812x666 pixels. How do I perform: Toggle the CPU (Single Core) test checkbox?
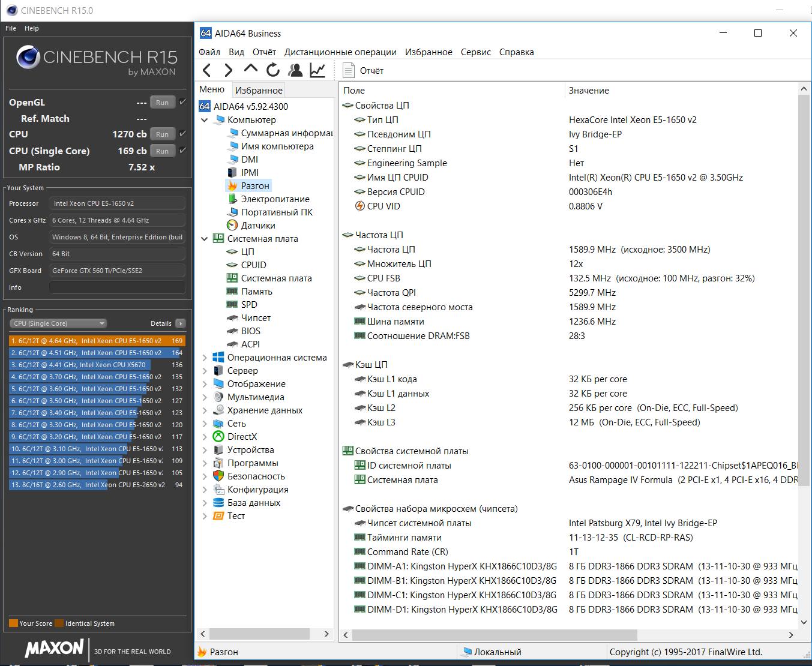(x=182, y=151)
